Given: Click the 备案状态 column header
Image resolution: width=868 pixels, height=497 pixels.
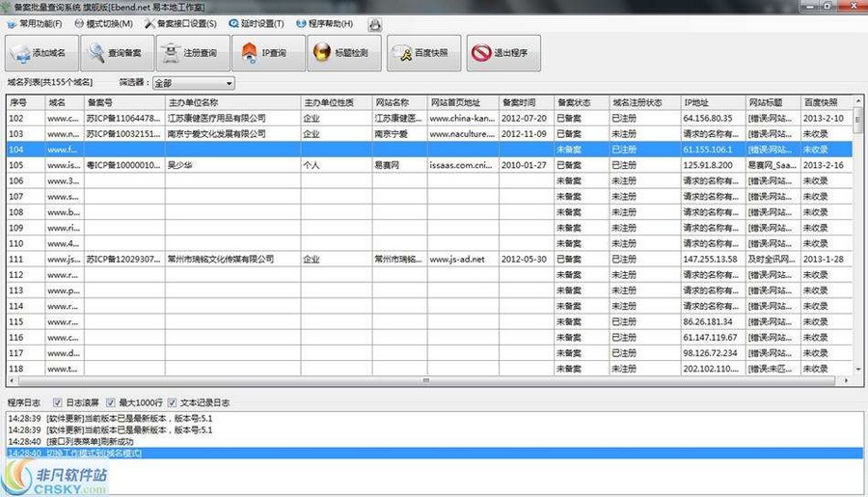Looking at the screenshot, I should click(582, 102).
